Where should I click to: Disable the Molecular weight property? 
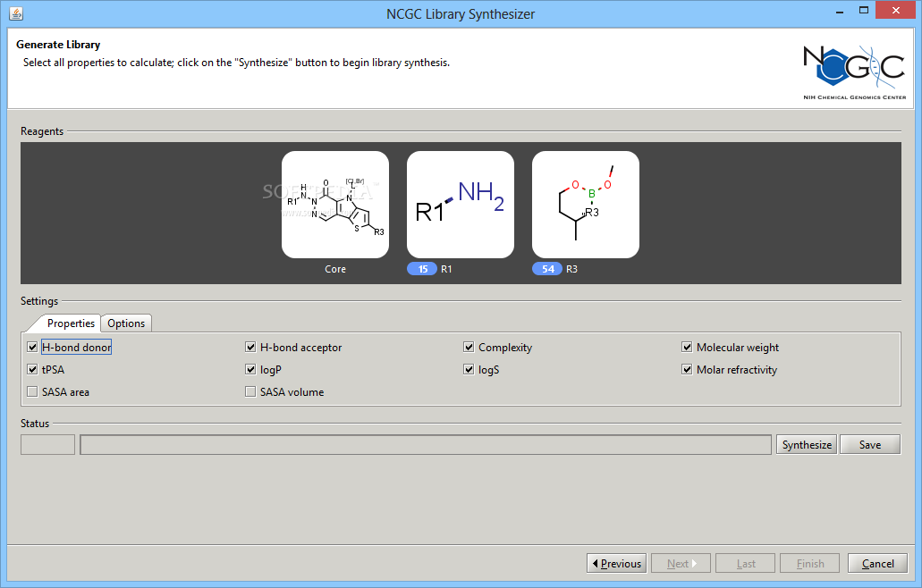coord(687,347)
